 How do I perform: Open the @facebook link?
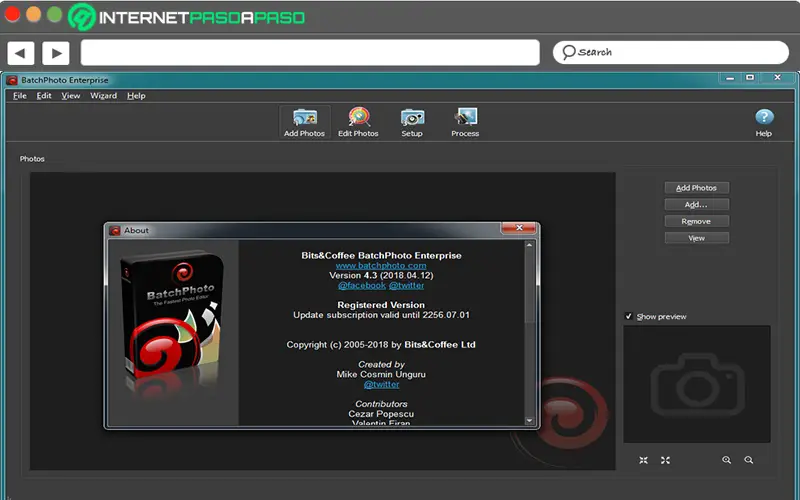[362, 285]
